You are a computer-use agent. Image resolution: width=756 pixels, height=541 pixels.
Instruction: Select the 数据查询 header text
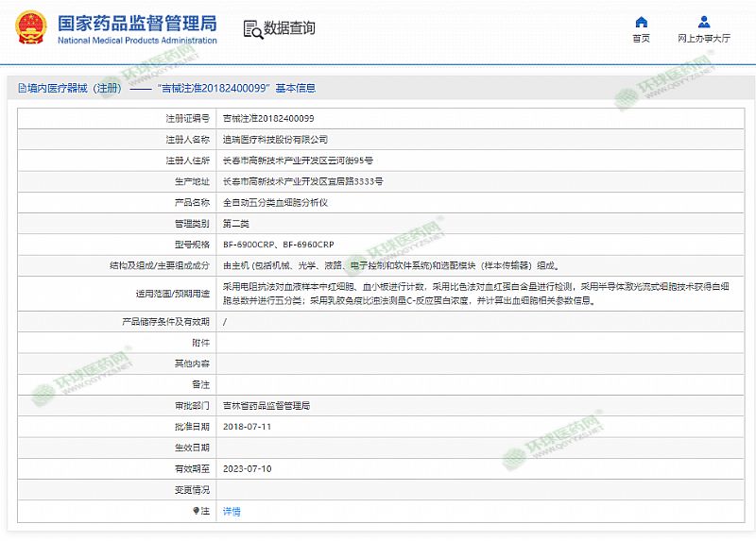coord(290,28)
